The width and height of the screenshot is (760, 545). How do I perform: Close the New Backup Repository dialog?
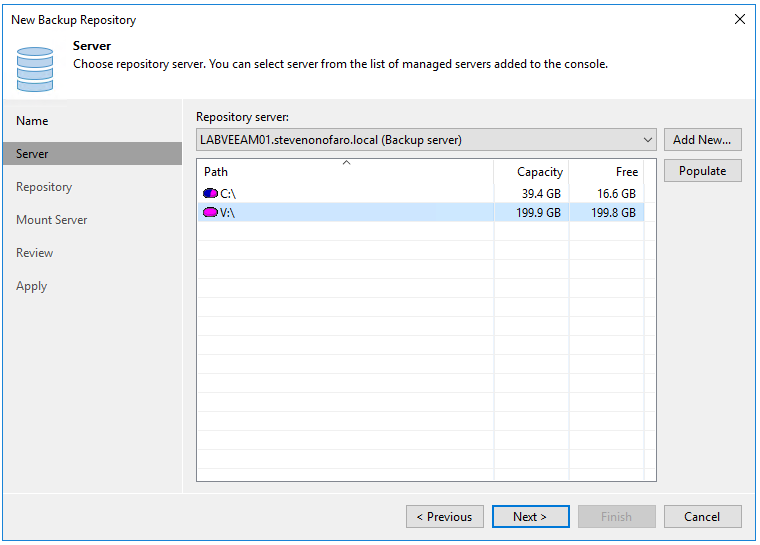(740, 19)
